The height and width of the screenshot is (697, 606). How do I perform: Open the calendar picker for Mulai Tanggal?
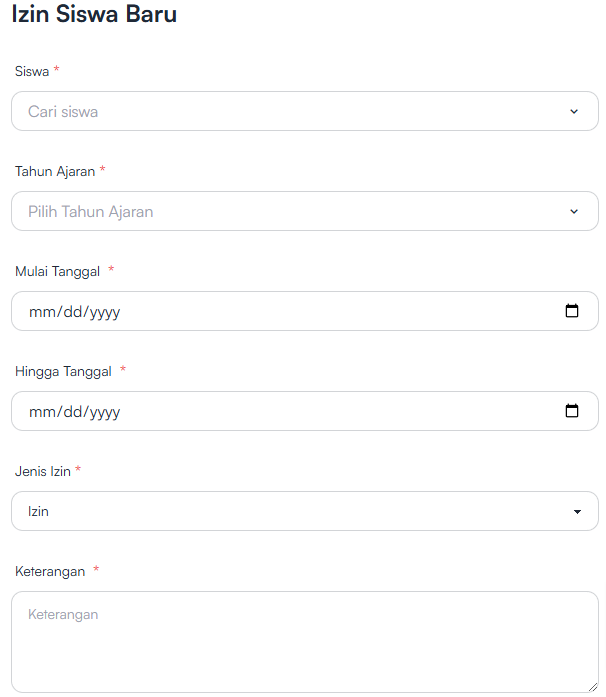571,311
